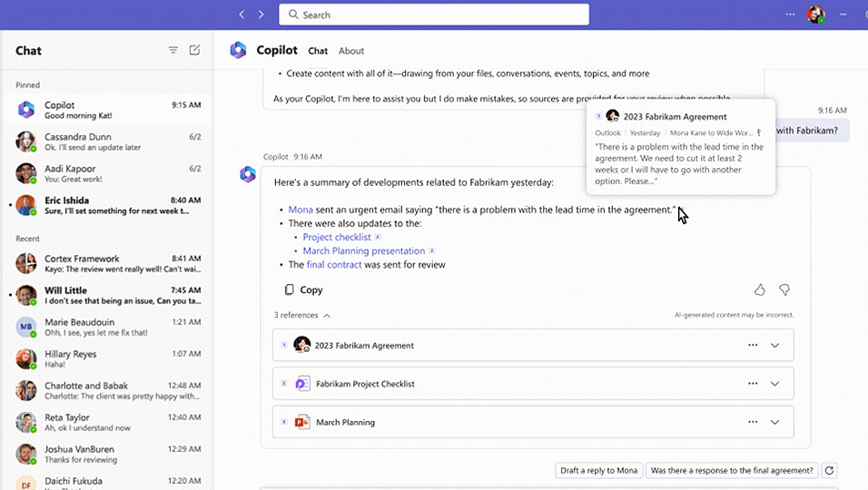Open the Hillary Reyes conversation
Image resolution: width=868 pixels, height=490 pixels.
click(x=108, y=359)
